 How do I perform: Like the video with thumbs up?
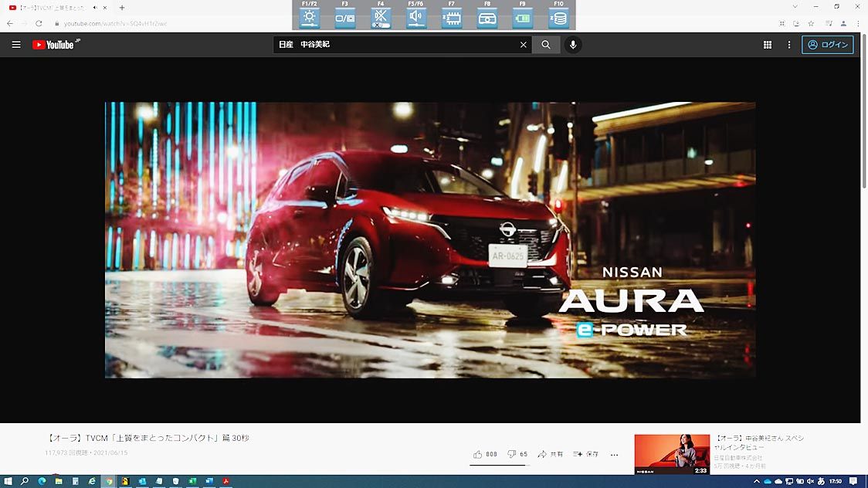(478, 454)
